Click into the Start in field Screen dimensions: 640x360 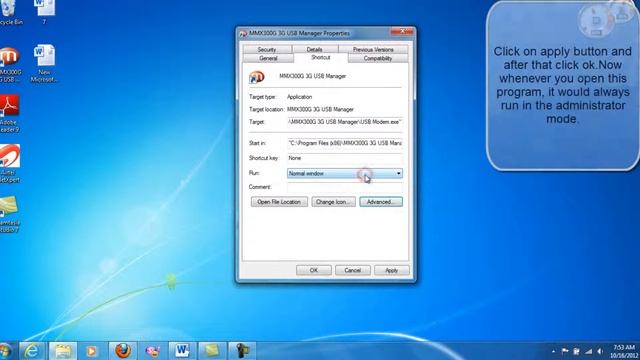pos(344,143)
